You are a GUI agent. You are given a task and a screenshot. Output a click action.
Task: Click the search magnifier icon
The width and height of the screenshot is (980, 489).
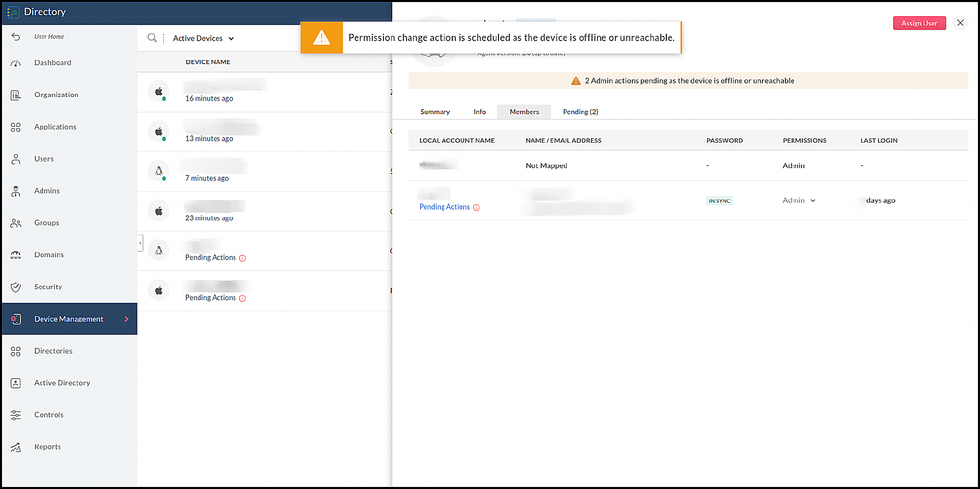152,38
